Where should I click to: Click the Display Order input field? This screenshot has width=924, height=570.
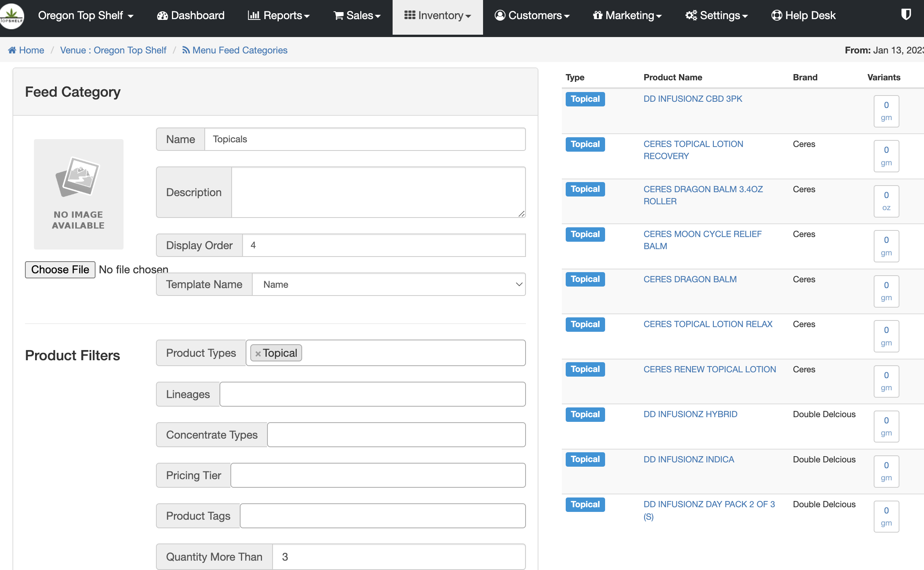384,246
